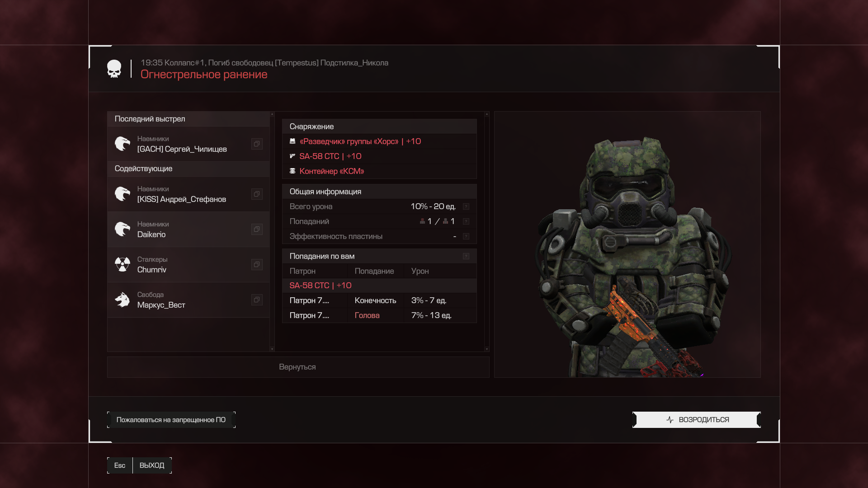Click up arrow on details panel scrollbar
Image resolution: width=868 pixels, height=488 pixels.
click(x=487, y=114)
